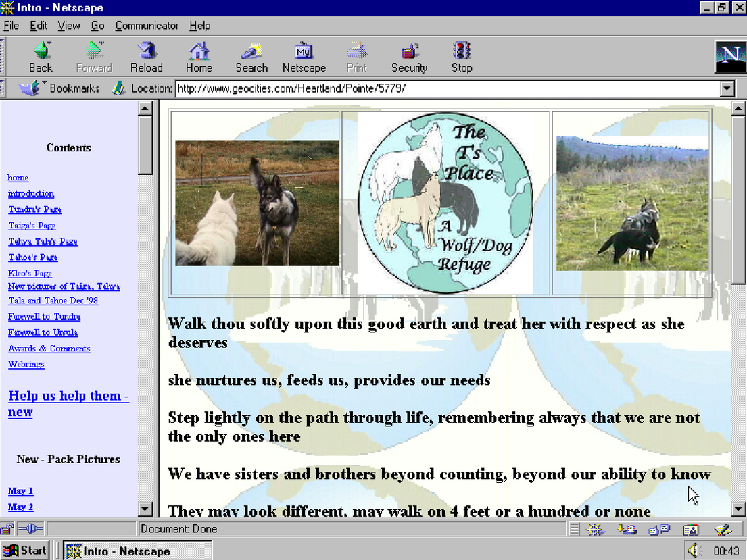
Task: Open the Communicator menu
Action: point(147,26)
